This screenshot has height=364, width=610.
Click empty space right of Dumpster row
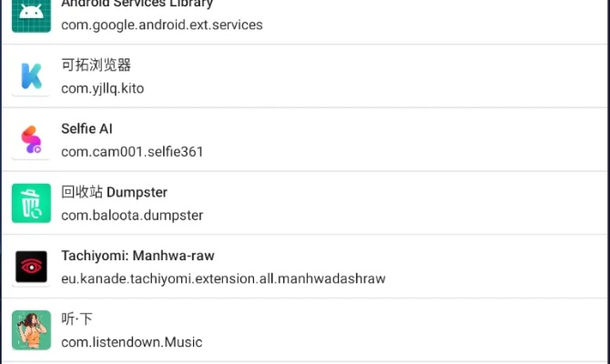coord(455,203)
